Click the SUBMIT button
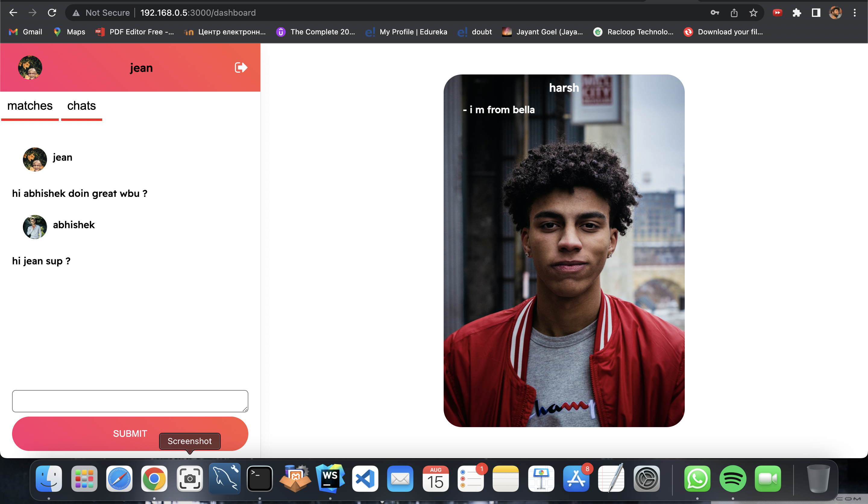 (130, 433)
